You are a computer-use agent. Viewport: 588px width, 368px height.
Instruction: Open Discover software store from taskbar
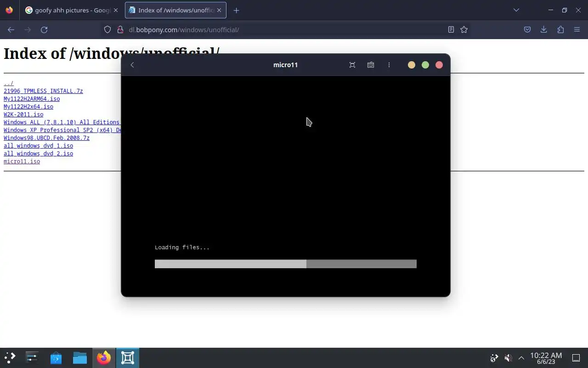56,358
